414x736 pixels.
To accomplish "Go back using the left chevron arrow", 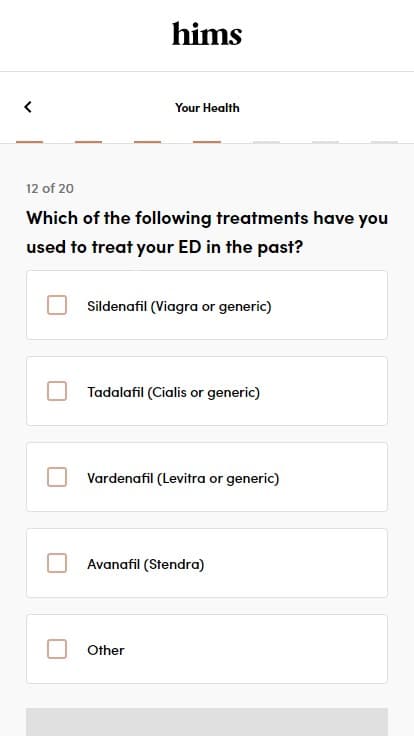I will [28, 107].
